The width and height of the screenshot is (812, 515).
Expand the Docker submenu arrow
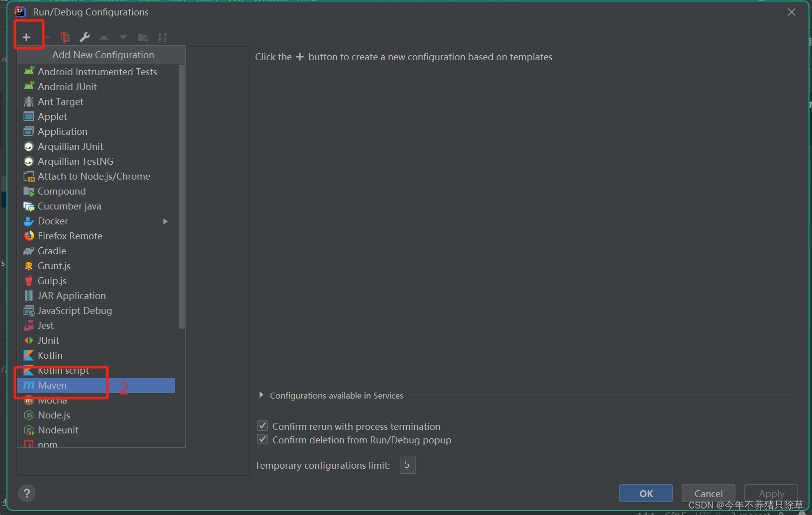[166, 221]
